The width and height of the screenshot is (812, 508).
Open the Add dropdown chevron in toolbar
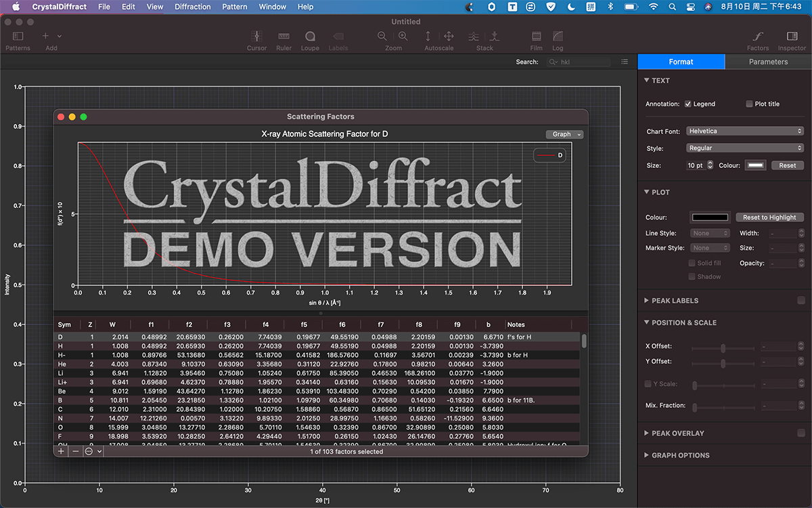[x=60, y=36]
